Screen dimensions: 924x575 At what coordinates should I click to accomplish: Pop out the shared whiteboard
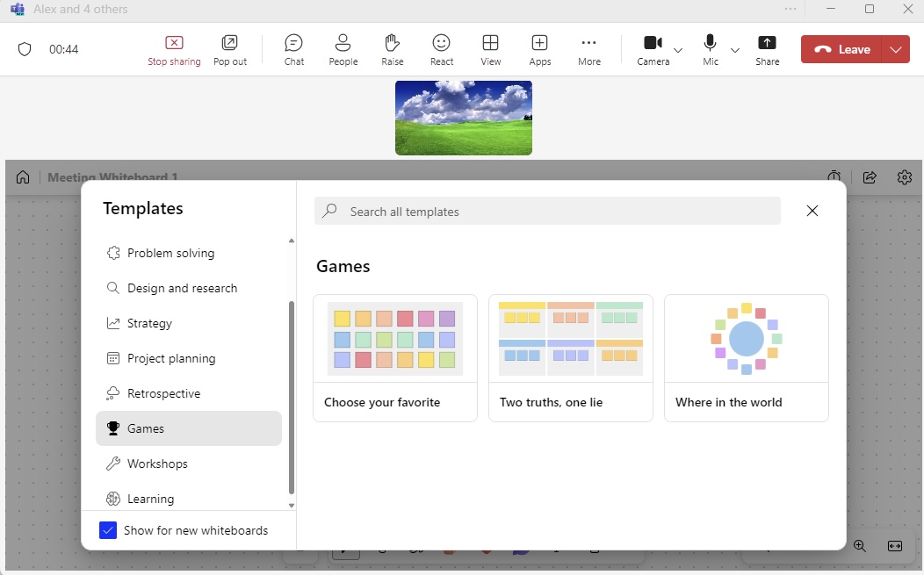[230, 49]
